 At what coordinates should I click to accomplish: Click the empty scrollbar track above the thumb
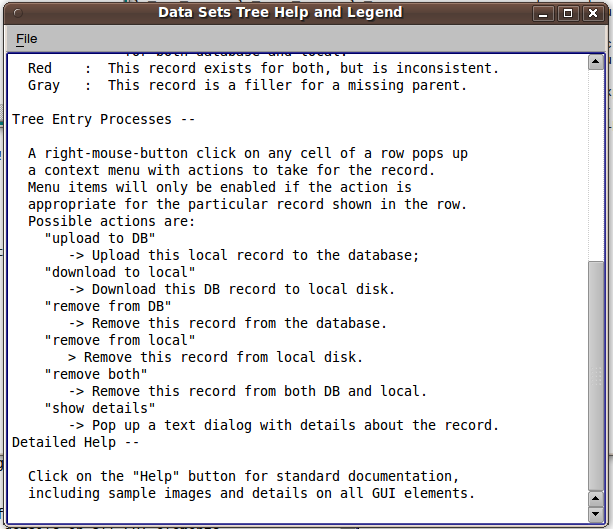595,165
